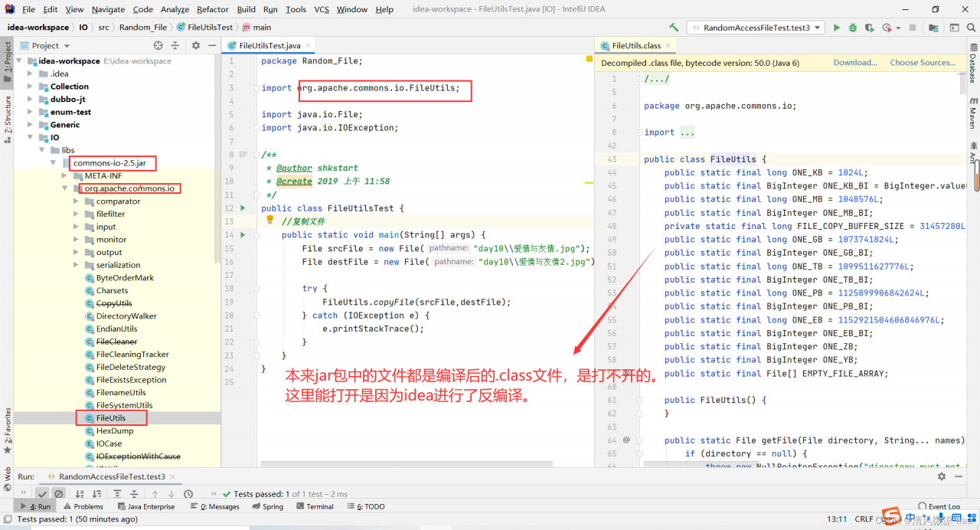Run with coverage using the shield icon
The image size is (980, 530).
pos(869,27)
